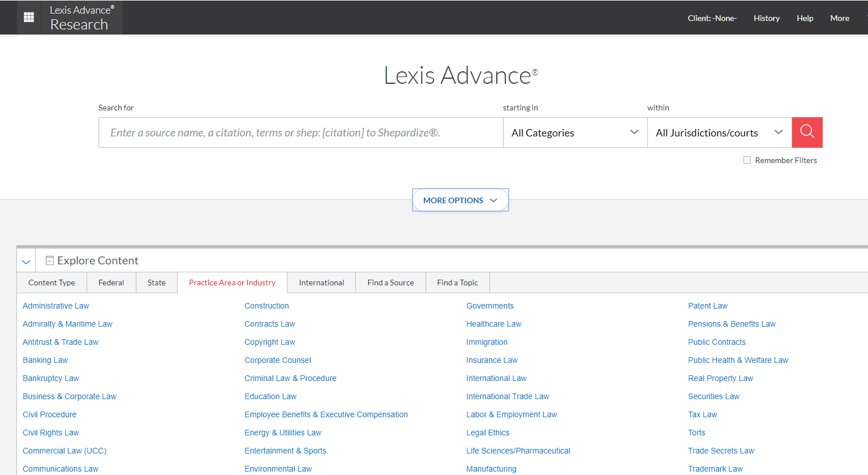This screenshot has width=868, height=475.
Task: Open the Public Health & Welfare Law link
Action: [x=738, y=360]
